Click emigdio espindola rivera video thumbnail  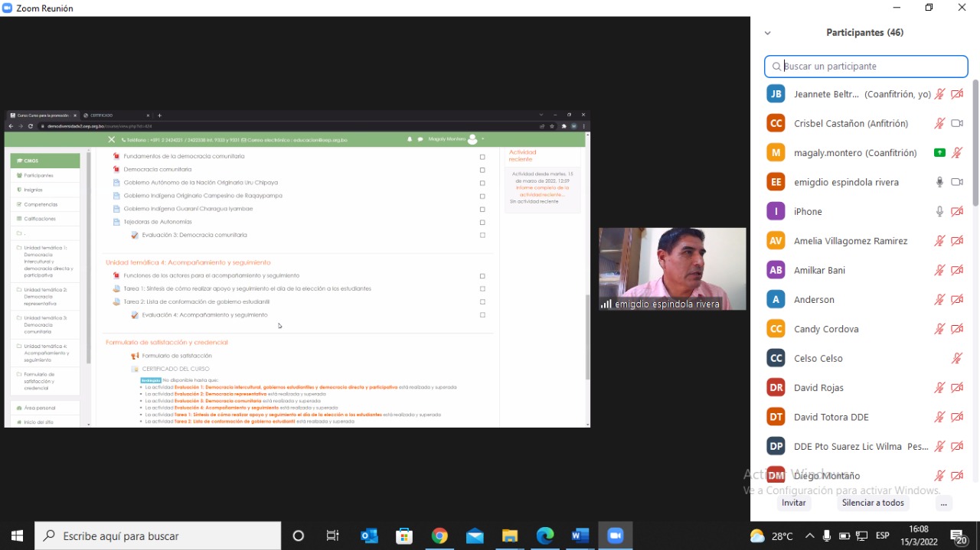(672, 268)
